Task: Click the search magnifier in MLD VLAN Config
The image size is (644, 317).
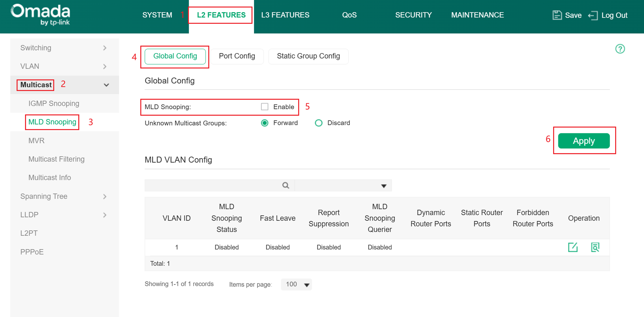Action: [x=286, y=185]
